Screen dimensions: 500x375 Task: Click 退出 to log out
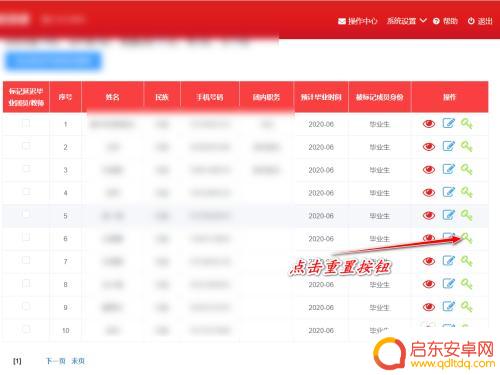(480, 21)
